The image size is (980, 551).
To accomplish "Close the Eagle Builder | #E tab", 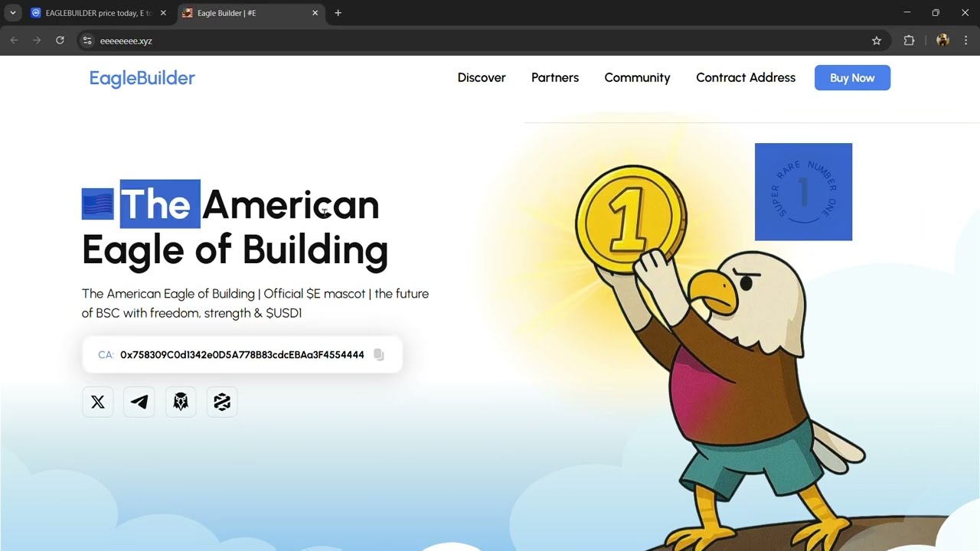I will pos(315,13).
